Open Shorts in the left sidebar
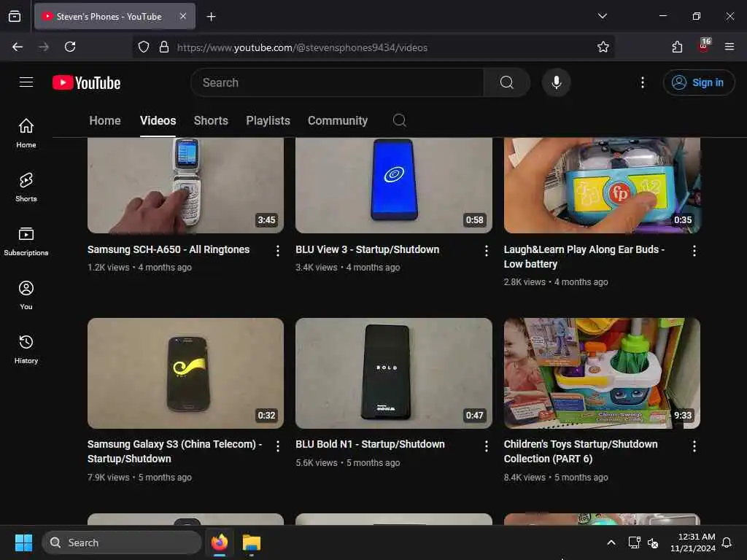Screen dimensions: 747x560 pyautogui.click(x=26, y=187)
